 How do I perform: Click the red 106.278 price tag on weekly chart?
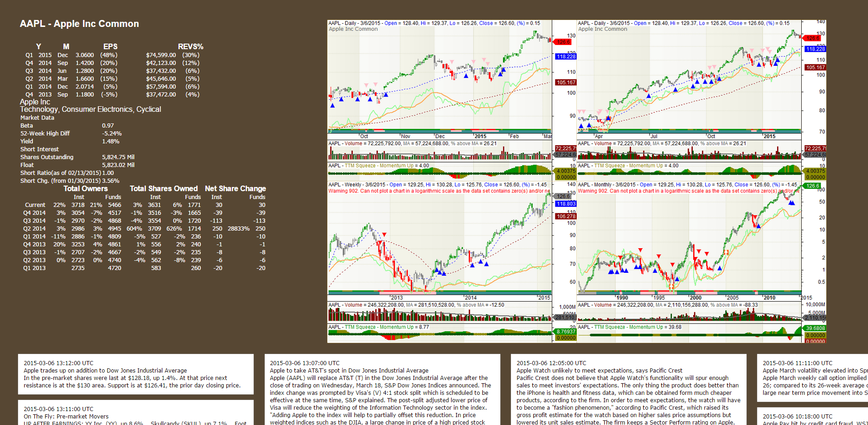(566, 216)
